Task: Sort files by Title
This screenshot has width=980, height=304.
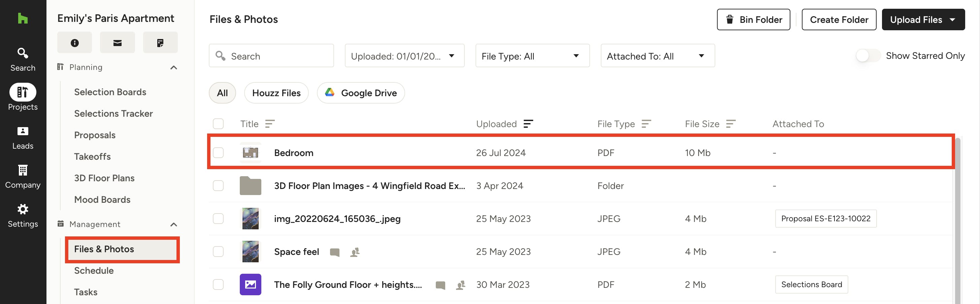Action: pyautogui.click(x=270, y=124)
